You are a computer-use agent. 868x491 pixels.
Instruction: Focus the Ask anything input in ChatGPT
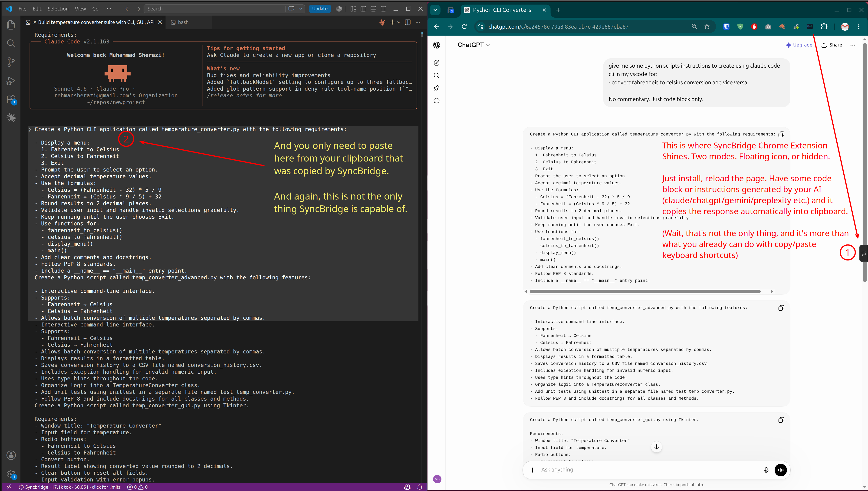click(647, 470)
